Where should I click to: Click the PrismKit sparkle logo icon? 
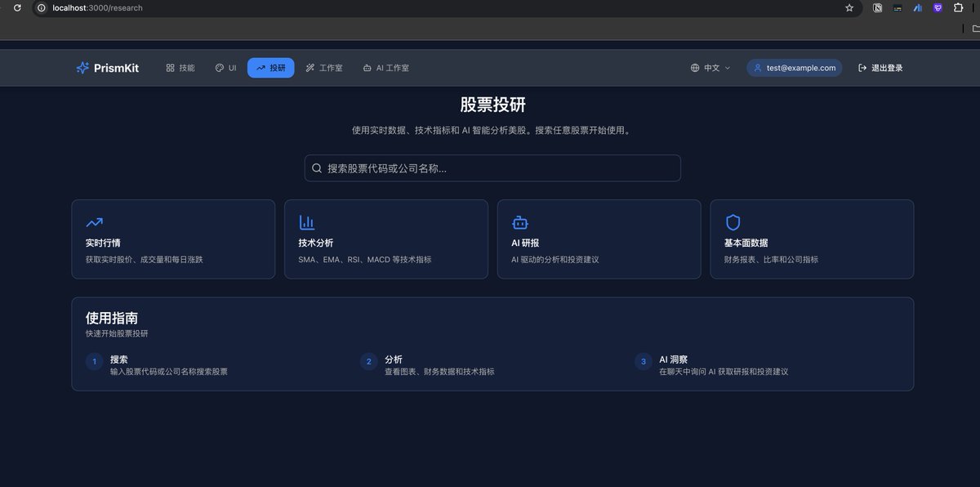[82, 68]
